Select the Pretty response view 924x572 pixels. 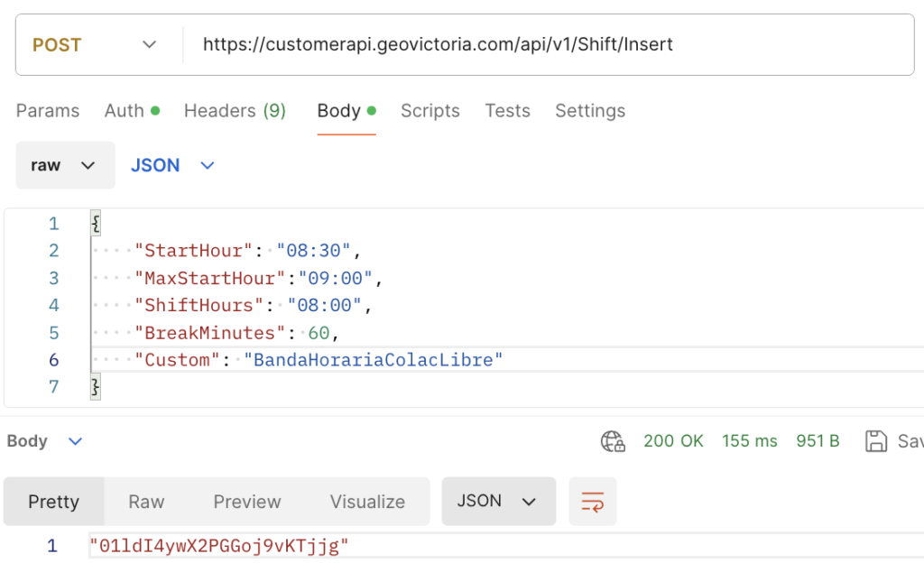point(54,502)
